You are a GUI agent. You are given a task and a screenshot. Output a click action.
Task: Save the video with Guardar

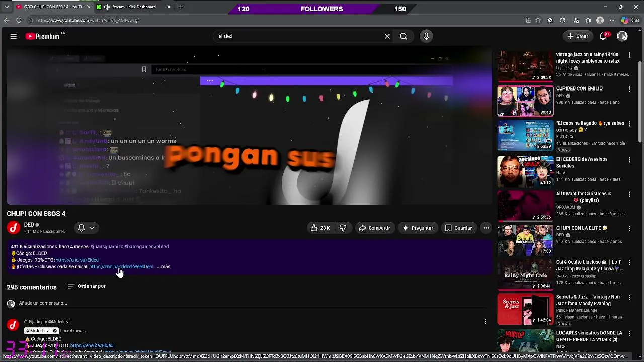click(x=458, y=228)
